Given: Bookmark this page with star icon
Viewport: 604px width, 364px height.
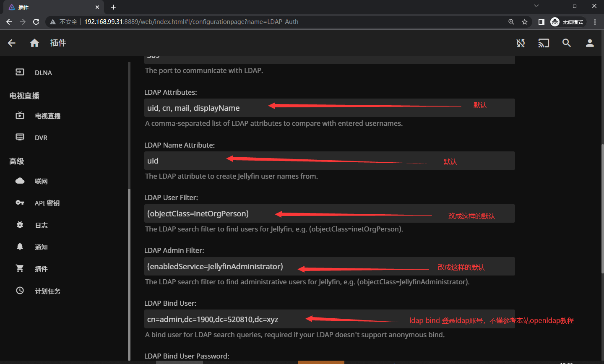Looking at the screenshot, I should tap(525, 22).
